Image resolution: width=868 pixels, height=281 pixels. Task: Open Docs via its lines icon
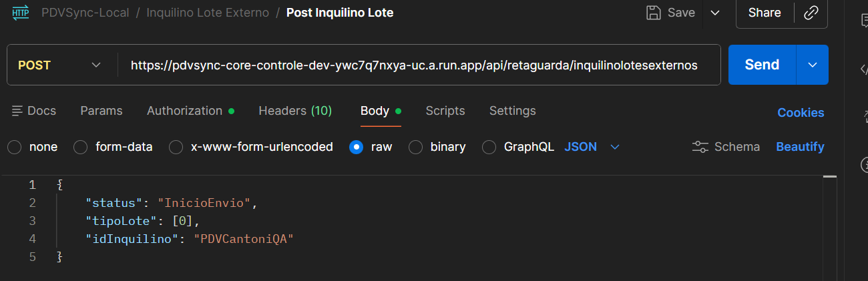18,111
